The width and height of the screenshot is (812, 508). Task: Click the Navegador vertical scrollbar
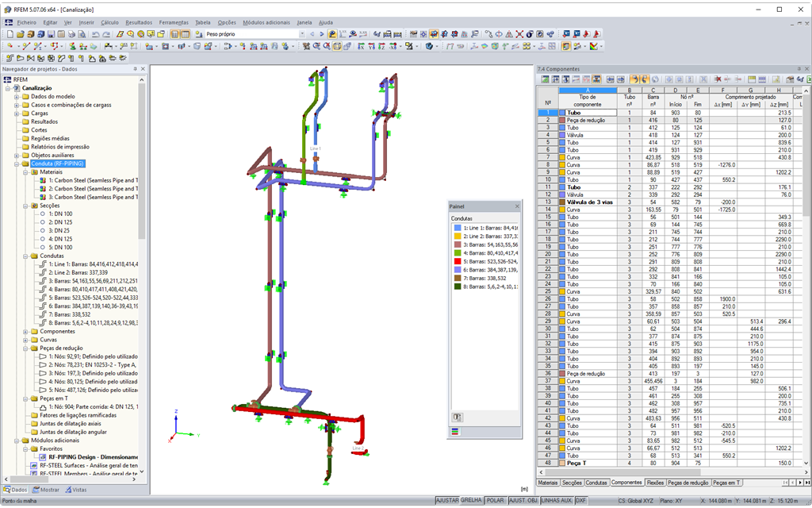coord(142,160)
